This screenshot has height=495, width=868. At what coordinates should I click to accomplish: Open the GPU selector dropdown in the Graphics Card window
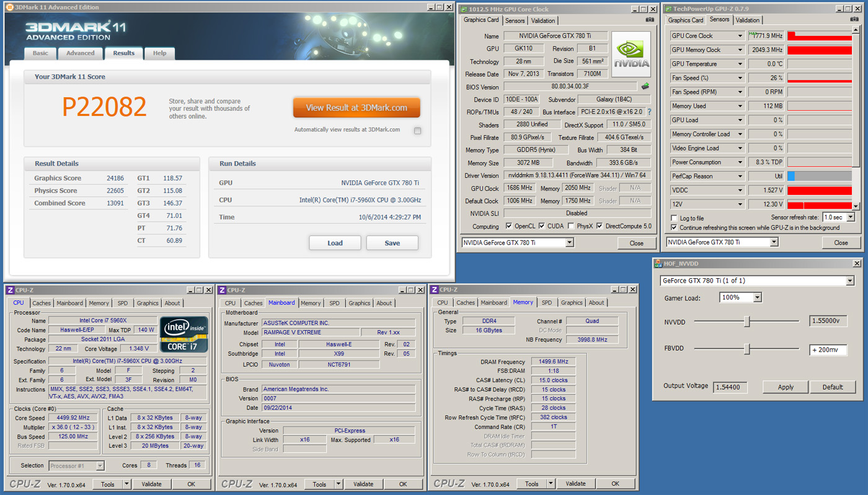pos(570,242)
